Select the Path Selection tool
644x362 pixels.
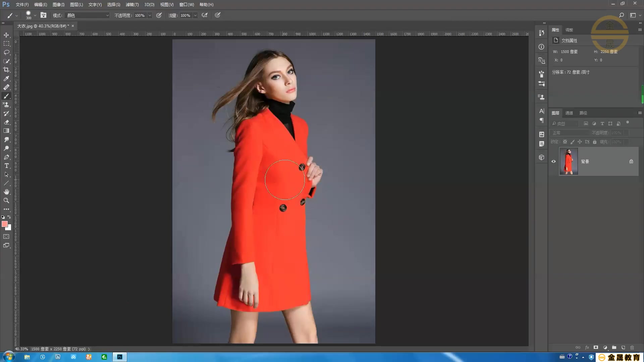(6, 174)
